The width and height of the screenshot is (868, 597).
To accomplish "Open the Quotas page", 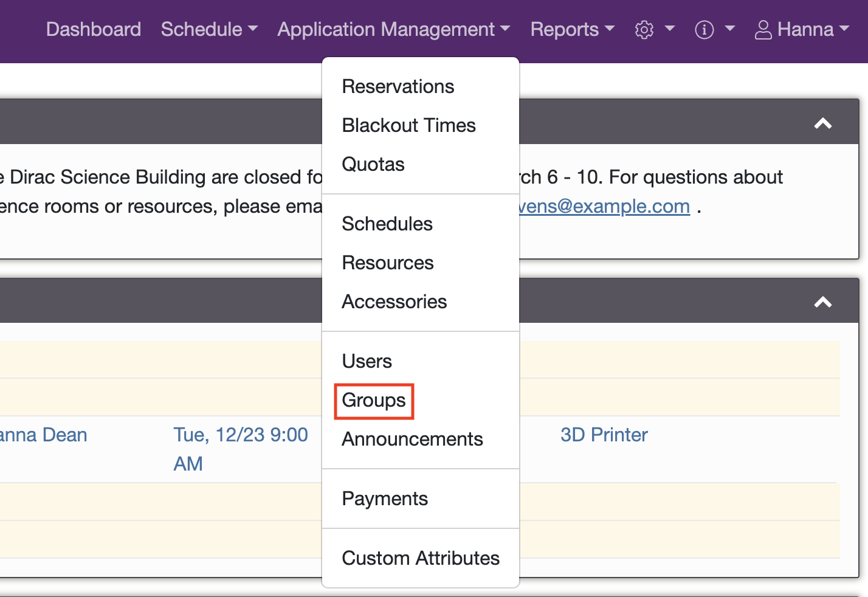I will [x=373, y=164].
